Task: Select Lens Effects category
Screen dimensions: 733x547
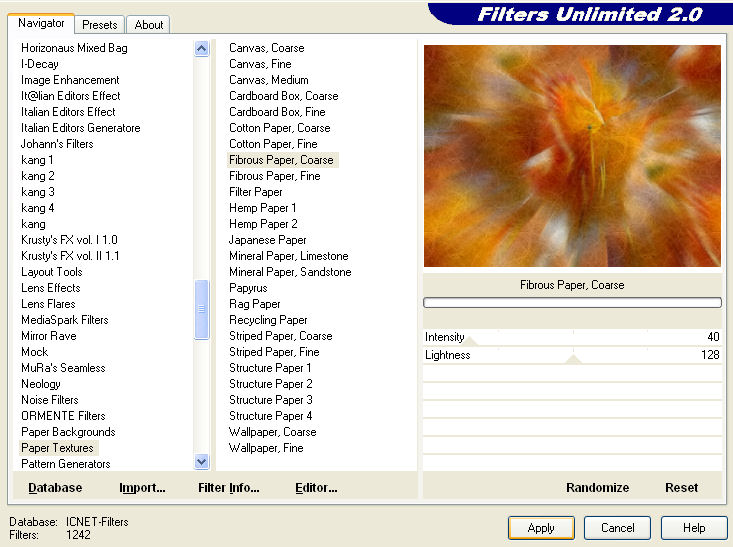Action: click(x=50, y=288)
